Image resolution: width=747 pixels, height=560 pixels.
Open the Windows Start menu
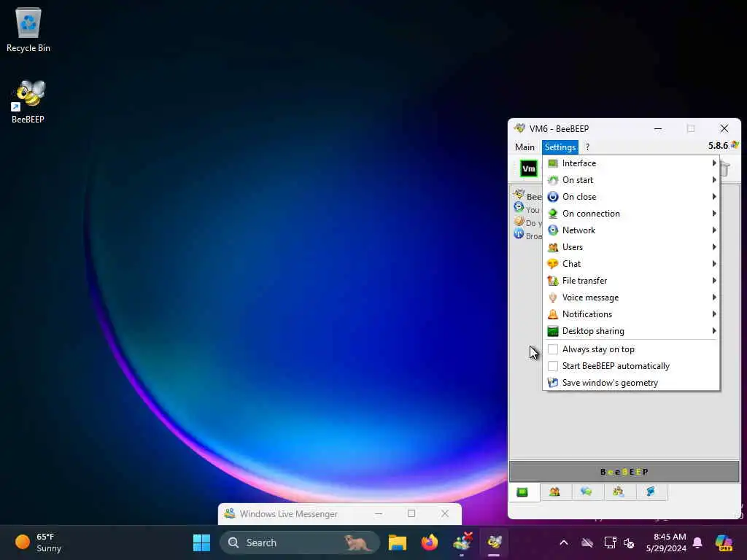pos(201,542)
